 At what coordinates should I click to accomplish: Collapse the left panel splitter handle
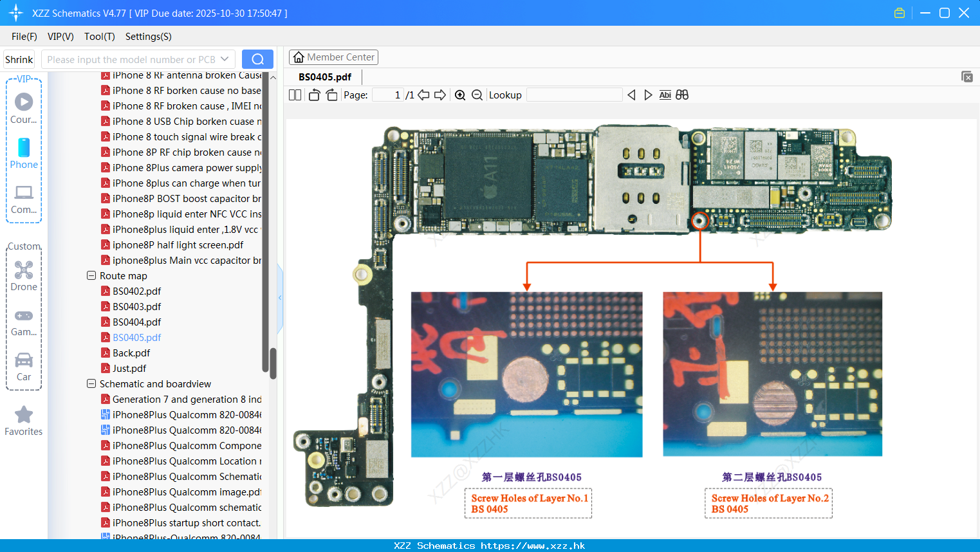coord(280,298)
